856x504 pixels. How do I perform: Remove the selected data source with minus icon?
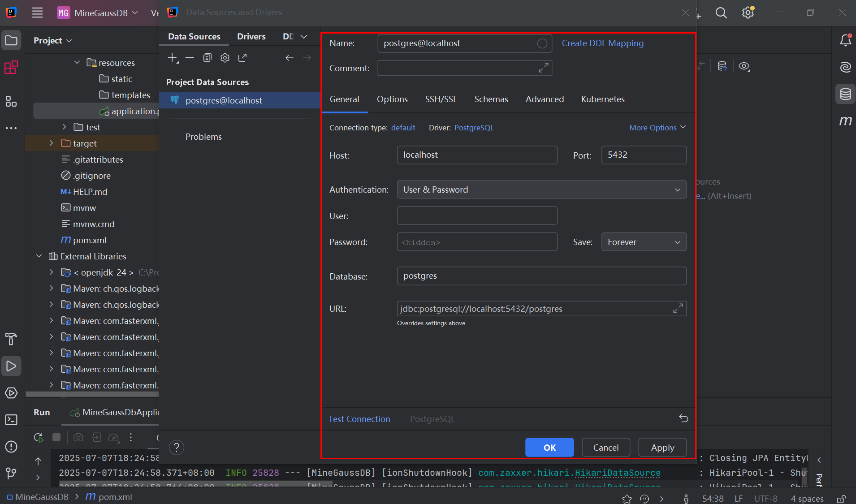[190, 58]
